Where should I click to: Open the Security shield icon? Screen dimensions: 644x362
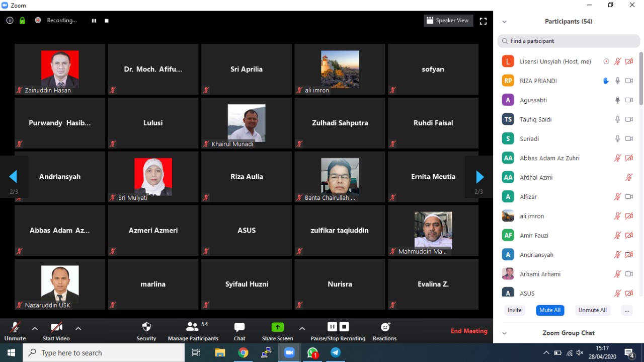pos(146,327)
